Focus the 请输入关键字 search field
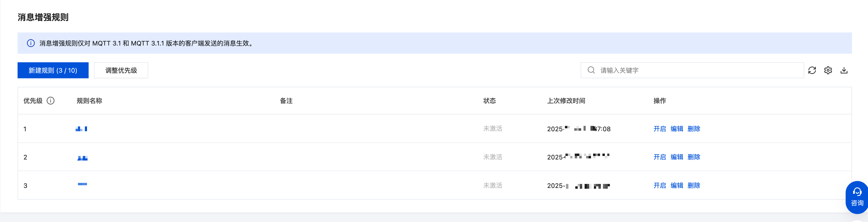 pyautogui.click(x=697, y=71)
